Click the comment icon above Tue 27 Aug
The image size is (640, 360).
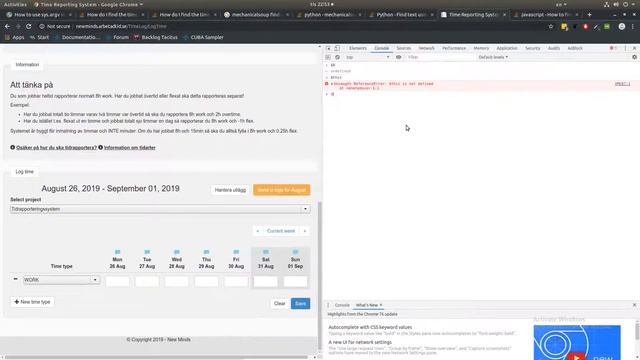click(147, 252)
